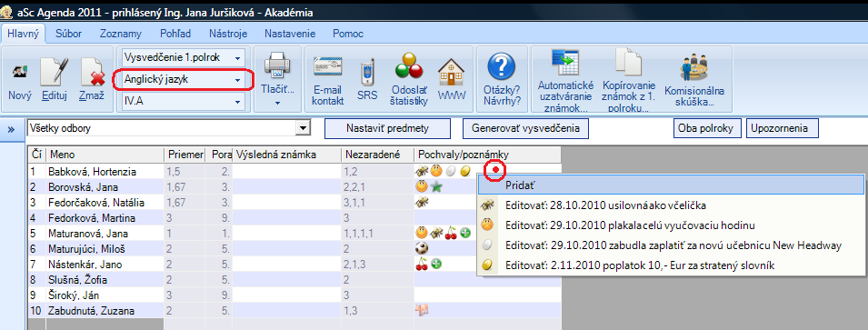Switch to the Hlavný tab
This screenshot has width=868, height=330.
pos(23,34)
